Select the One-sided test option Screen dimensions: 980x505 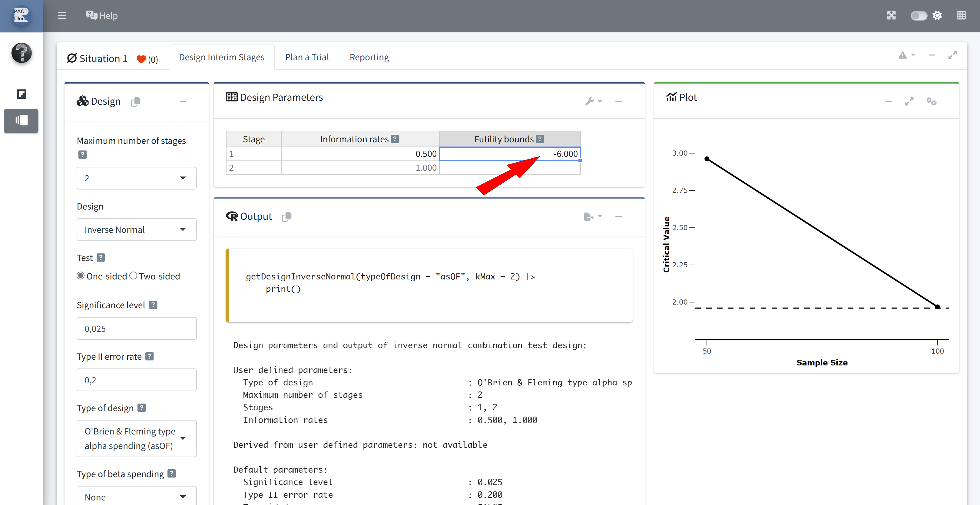[x=81, y=276]
